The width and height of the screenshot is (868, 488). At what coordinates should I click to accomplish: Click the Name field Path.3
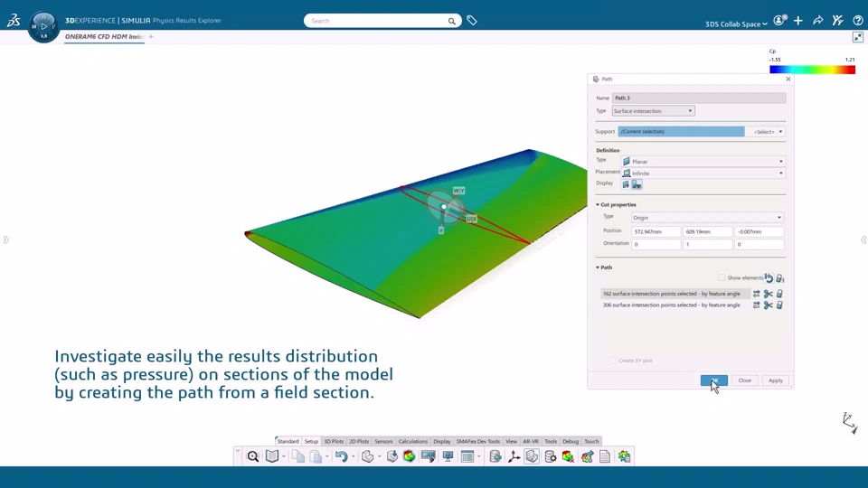(x=699, y=98)
